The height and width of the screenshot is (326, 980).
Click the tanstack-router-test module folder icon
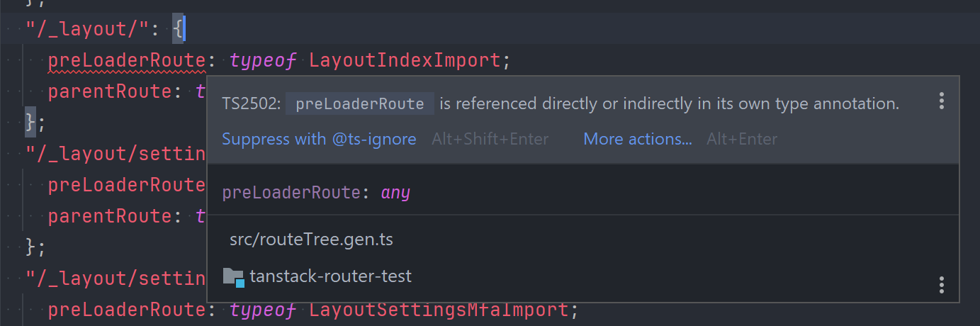[233, 276]
